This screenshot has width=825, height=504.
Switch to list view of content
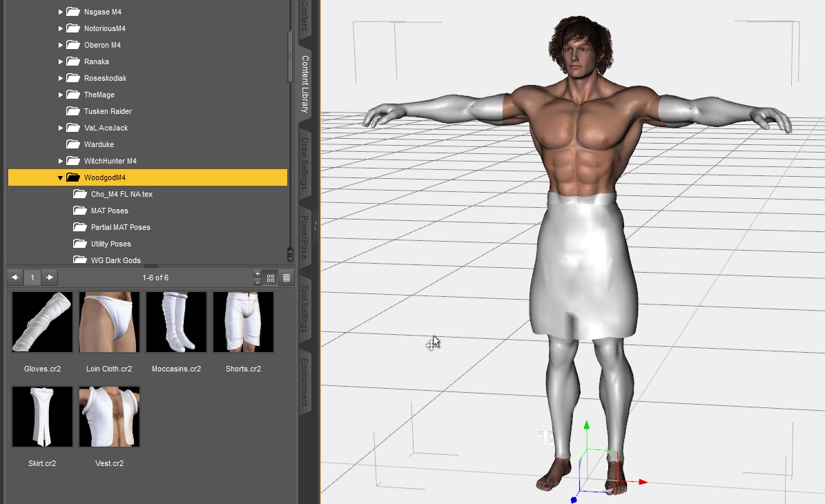tap(287, 278)
